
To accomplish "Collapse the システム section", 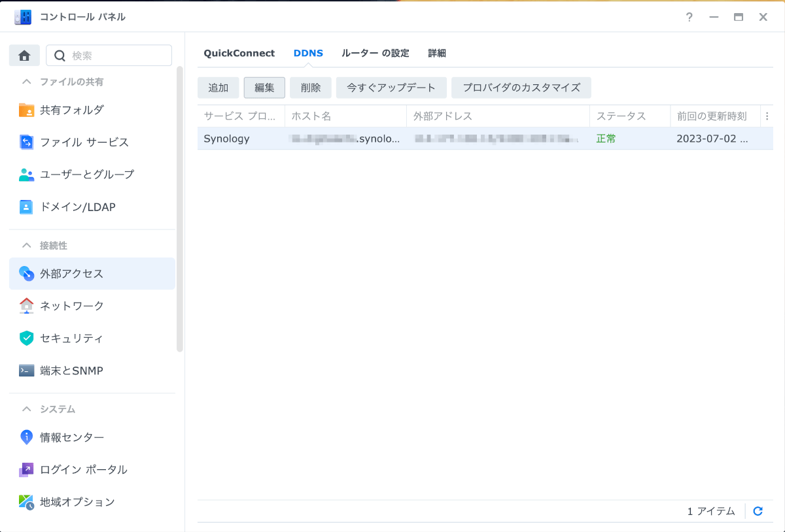I will (x=27, y=409).
